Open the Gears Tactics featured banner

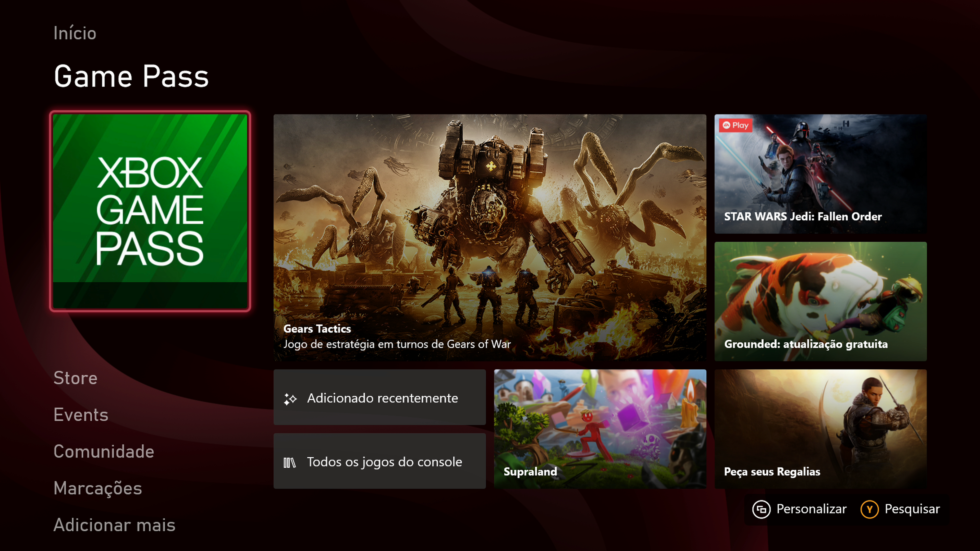click(490, 237)
